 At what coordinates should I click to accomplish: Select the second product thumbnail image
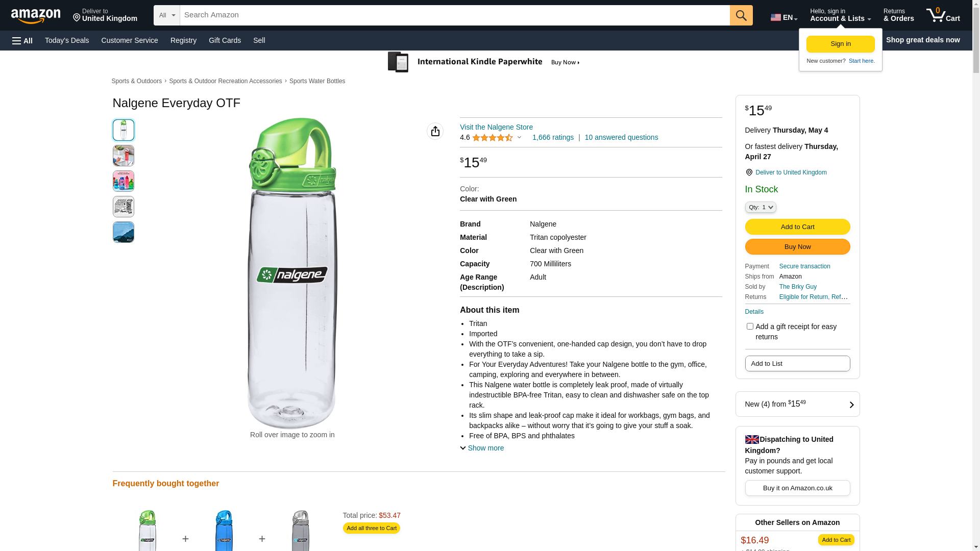coord(124,156)
